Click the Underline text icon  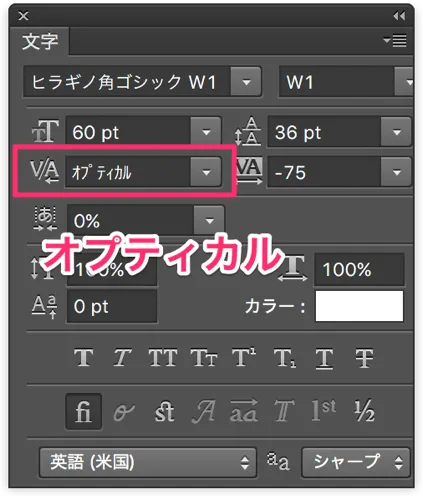(324, 359)
